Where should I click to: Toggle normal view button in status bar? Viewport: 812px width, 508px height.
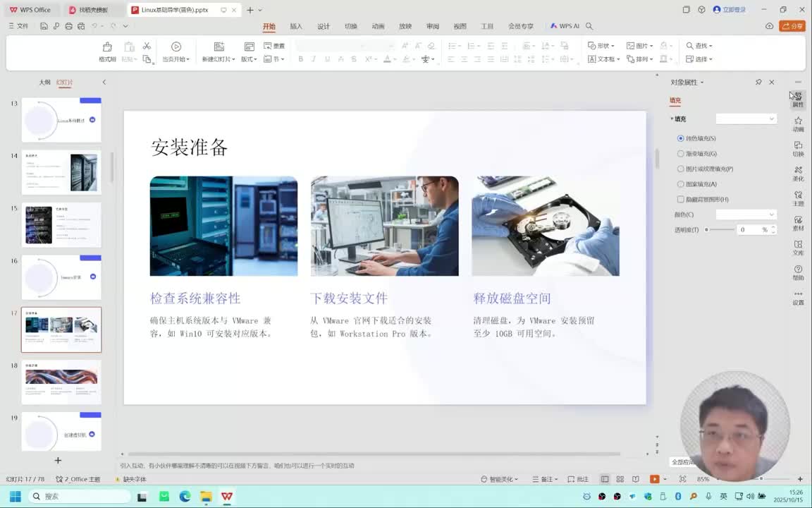click(604, 479)
